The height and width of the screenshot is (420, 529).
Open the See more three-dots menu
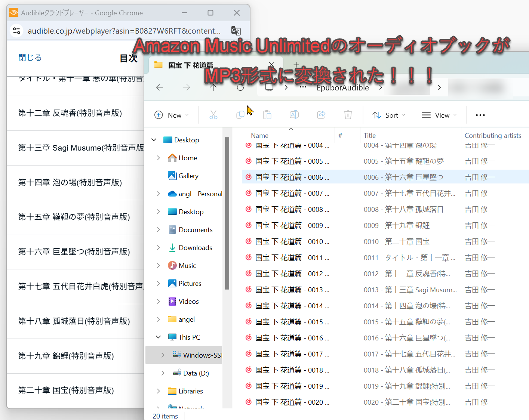pos(480,115)
